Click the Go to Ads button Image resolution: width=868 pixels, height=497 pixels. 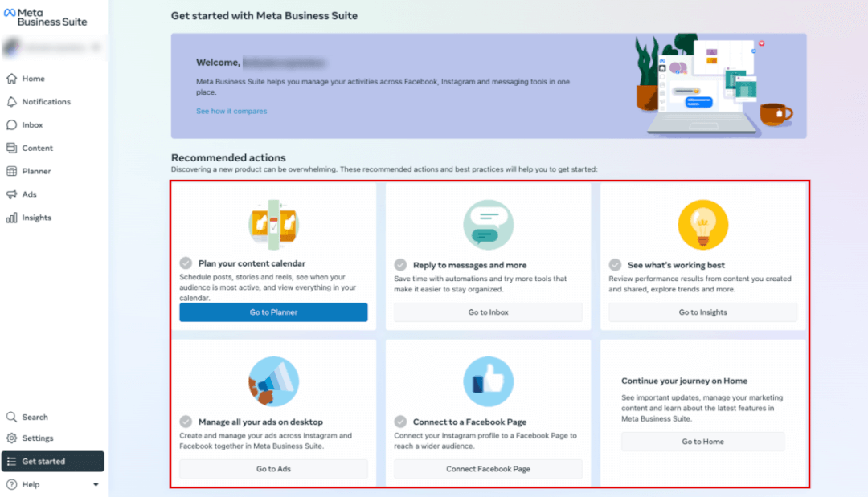click(273, 469)
